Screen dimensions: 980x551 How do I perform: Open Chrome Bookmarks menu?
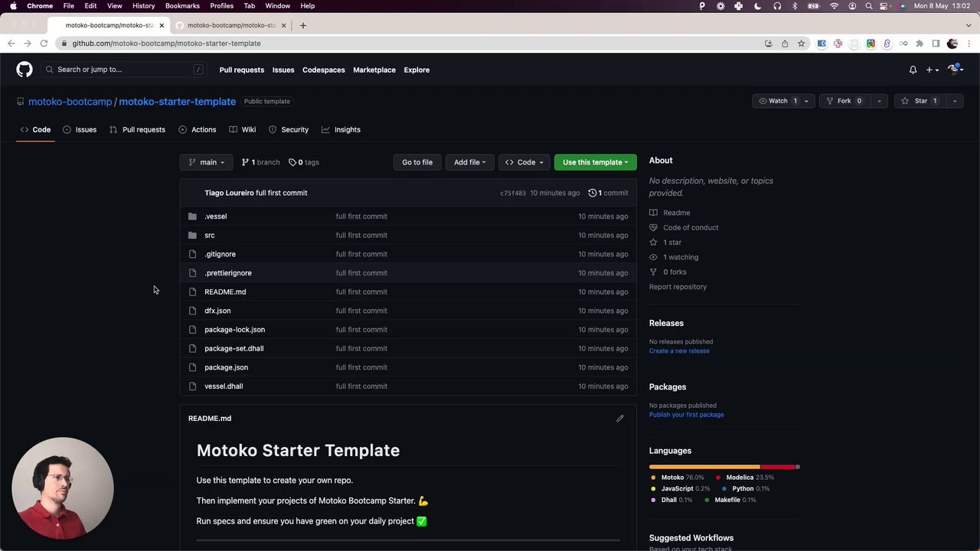click(182, 6)
